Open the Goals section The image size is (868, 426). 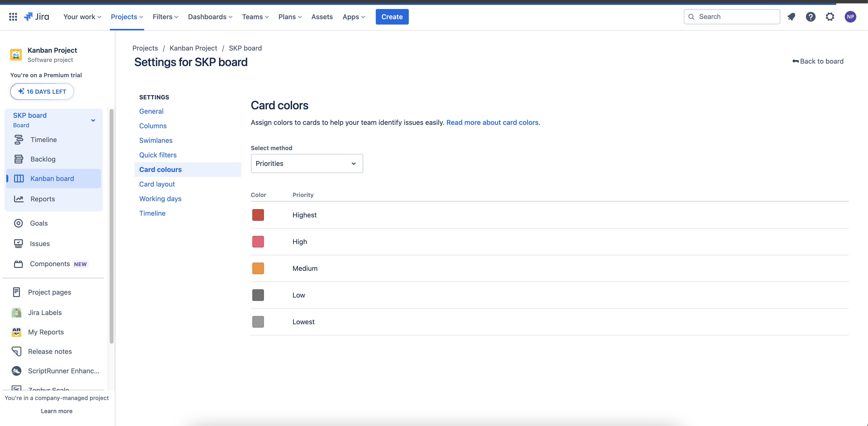point(38,223)
